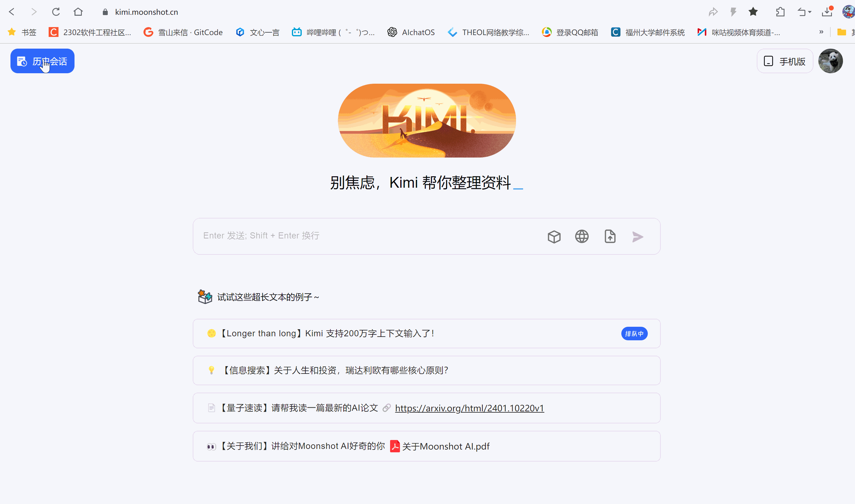Open the cube Kimi+ tools icon

coord(554,237)
